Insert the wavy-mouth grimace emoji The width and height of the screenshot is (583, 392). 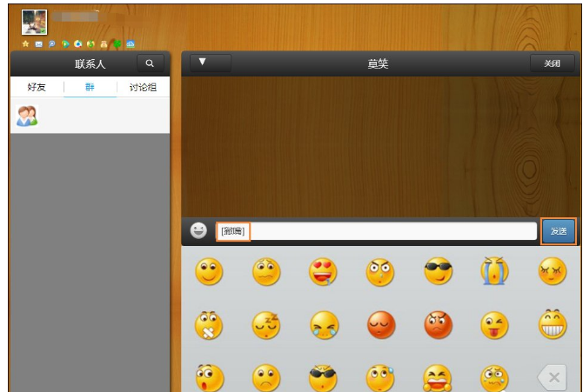click(x=266, y=271)
